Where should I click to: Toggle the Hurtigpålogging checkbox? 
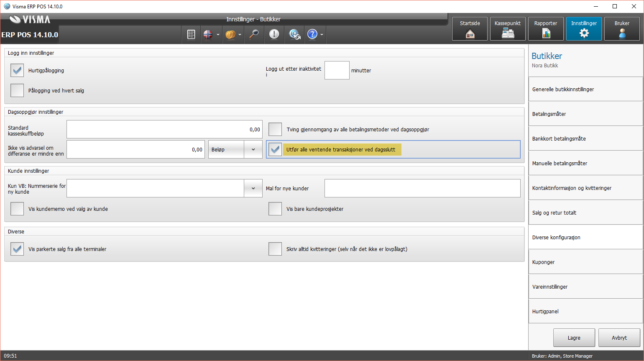pyautogui.click(x=17, y=70)
